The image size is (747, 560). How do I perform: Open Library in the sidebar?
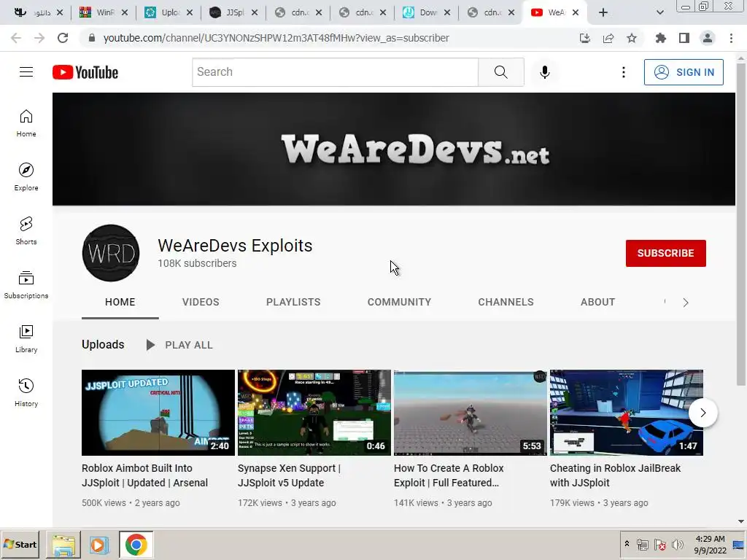click(26, 338)
